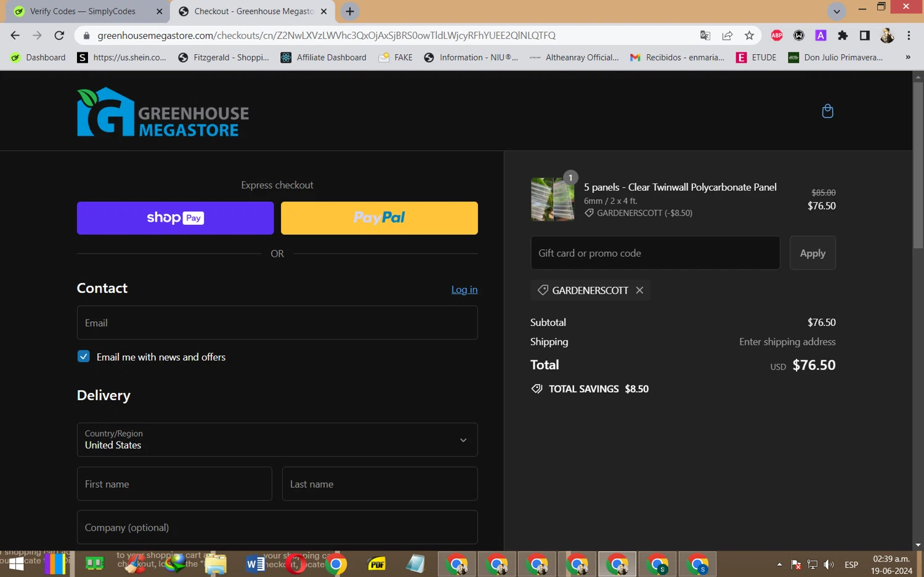924x577 pixels.
Task: Open the tab search dropdown arrow
Action: [x=837, y=11]
